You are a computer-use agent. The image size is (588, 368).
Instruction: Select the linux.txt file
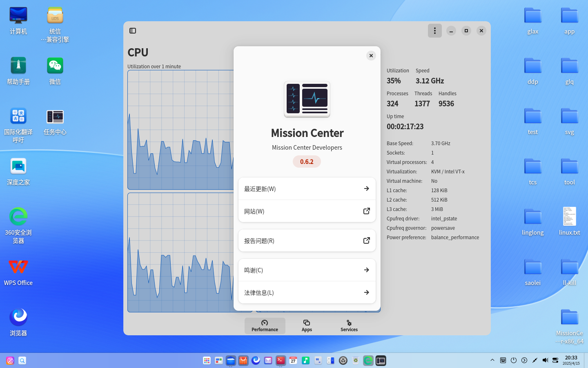pos(570,221)
